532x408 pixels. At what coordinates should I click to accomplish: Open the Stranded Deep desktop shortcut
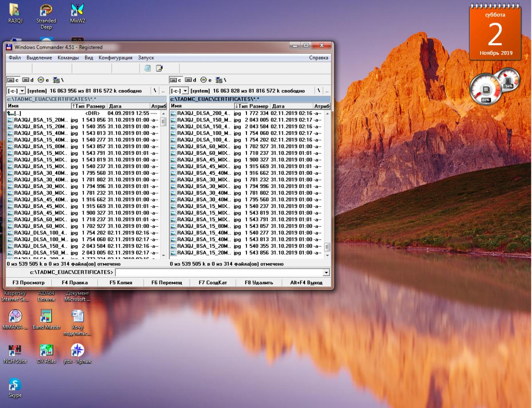(46, 11)
